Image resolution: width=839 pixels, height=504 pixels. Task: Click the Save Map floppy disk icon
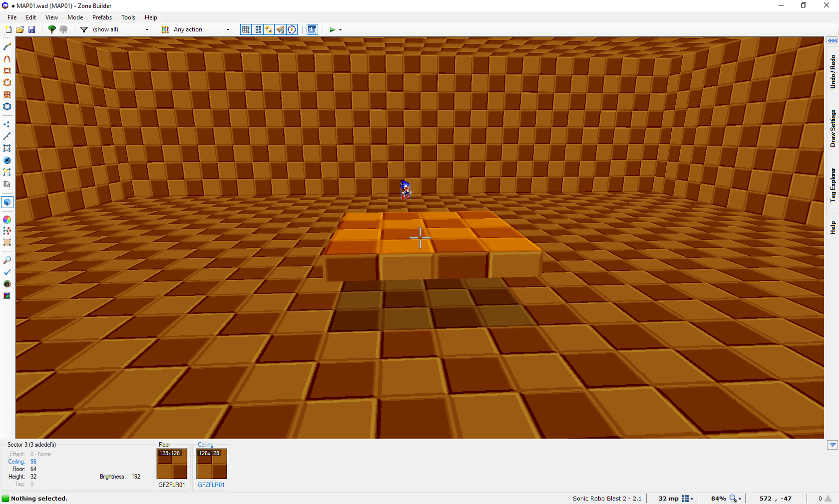31,29
